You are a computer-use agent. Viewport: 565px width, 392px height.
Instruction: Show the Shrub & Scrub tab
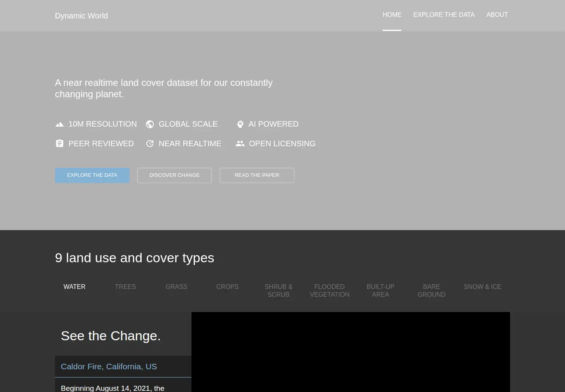[279, 290]
